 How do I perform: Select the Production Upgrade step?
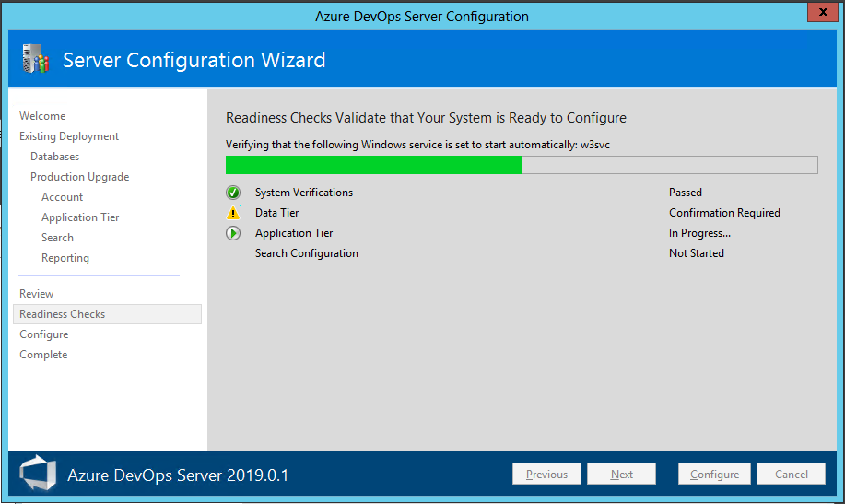[79, 177]
